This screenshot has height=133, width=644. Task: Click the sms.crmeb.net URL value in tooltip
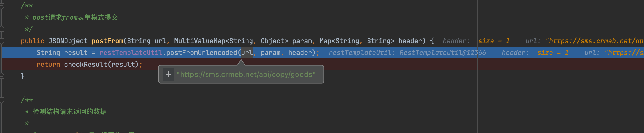246,74
